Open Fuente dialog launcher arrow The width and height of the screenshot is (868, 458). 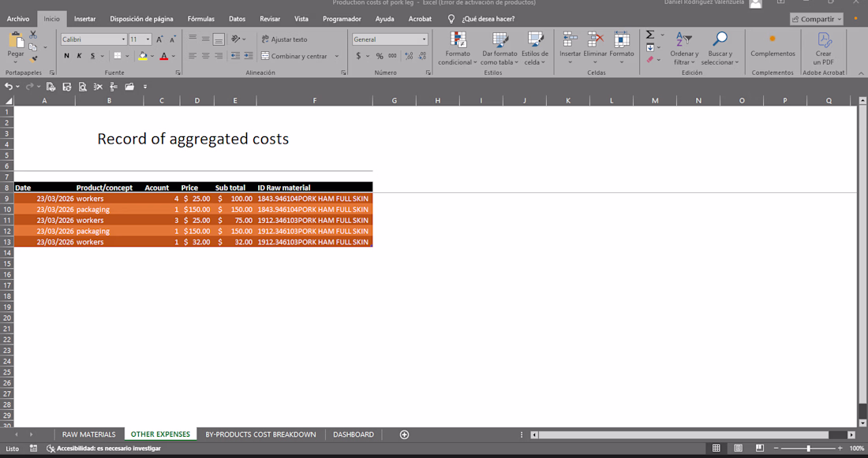coord(178,73)
